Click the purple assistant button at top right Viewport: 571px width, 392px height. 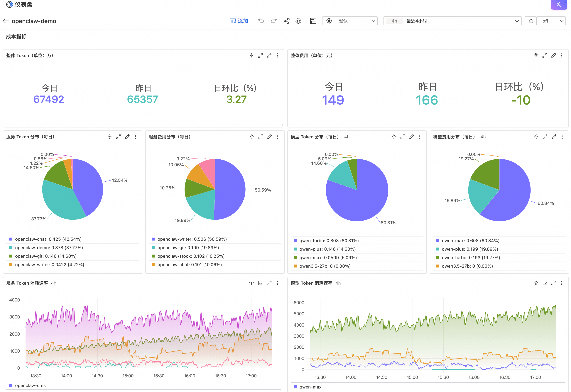559,4
